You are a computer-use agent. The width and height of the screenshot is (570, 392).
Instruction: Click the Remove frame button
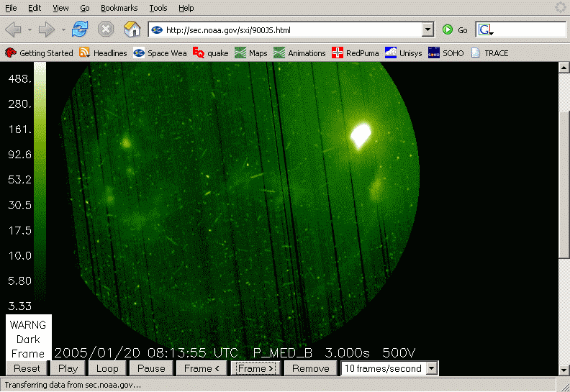[310, 368]
